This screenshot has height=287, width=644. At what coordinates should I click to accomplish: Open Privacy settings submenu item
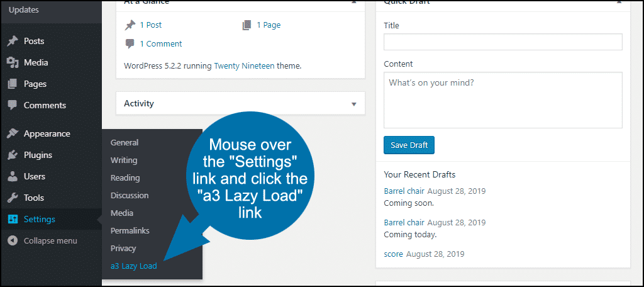pyautogui.click(x=123, y=249)
